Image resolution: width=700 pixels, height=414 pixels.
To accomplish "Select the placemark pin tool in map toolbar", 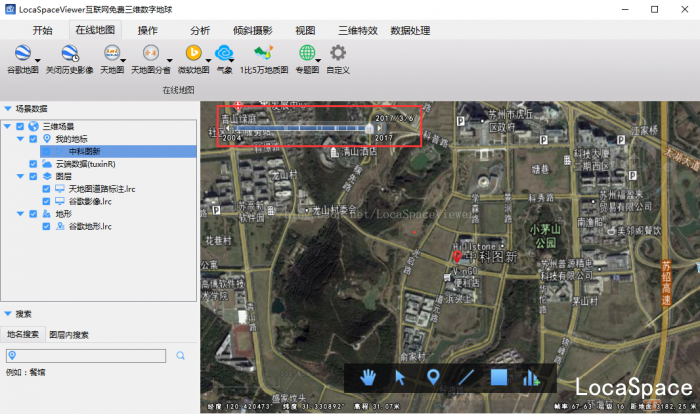I will [x=433, y=377].
